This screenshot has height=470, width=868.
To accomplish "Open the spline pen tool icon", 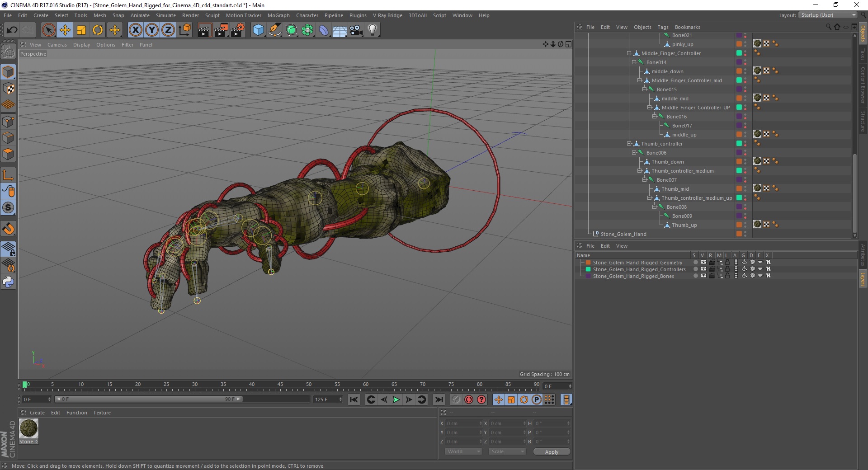I will [274, 30].
